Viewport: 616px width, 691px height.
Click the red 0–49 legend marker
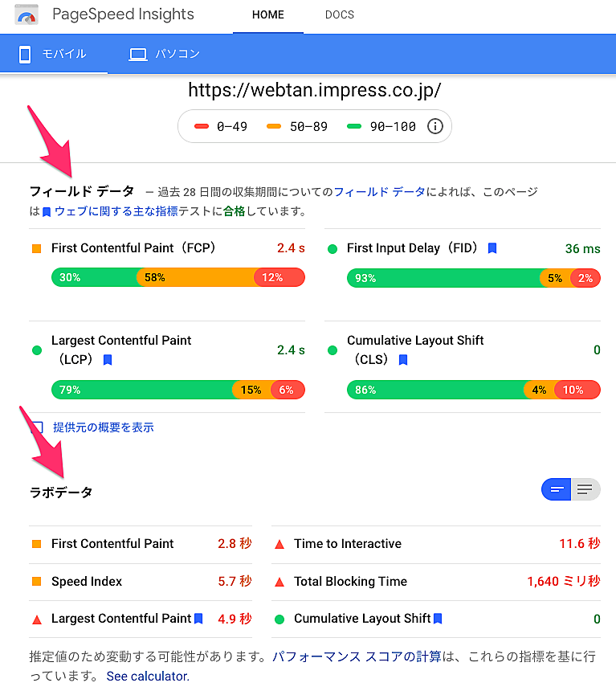(202, 126)
